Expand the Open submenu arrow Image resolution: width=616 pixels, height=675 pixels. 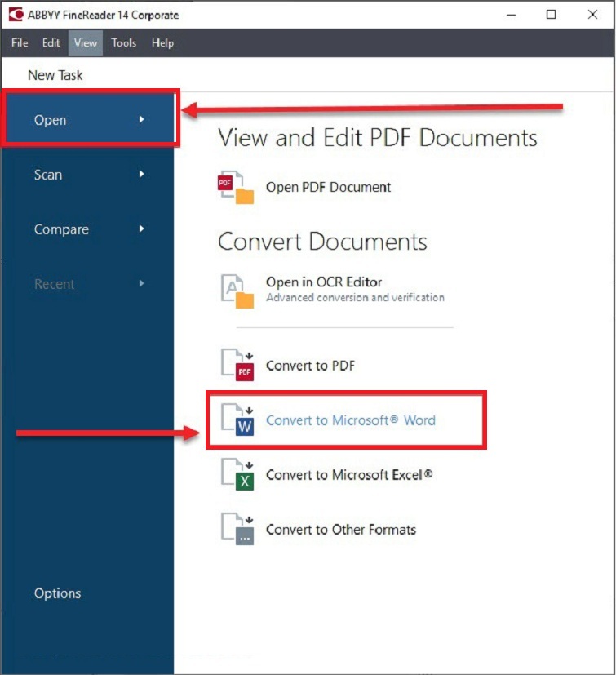[142, 120]
